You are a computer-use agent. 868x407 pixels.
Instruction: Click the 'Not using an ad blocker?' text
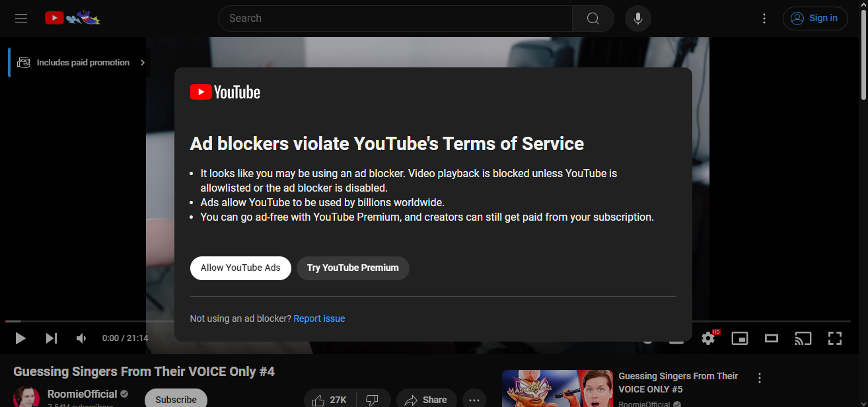[x=240, y=318]
